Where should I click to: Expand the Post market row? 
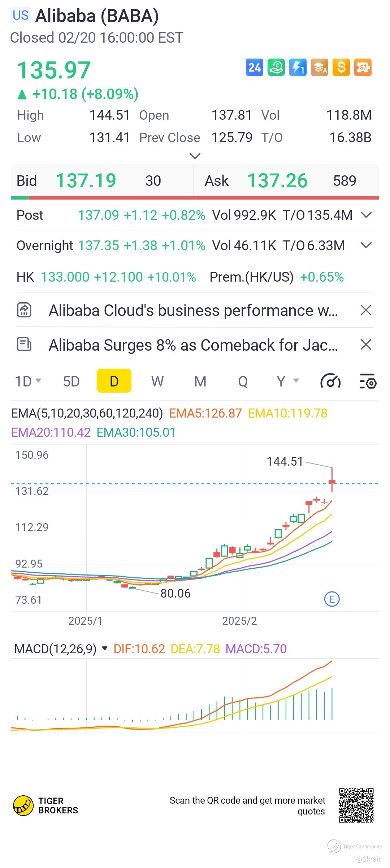click(x=366, y=215)
